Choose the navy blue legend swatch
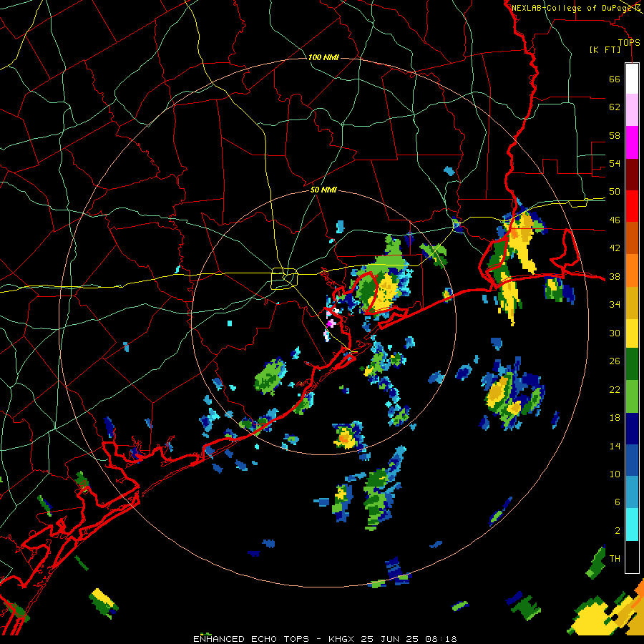644x644 pixels. click(x=632, y=429)
